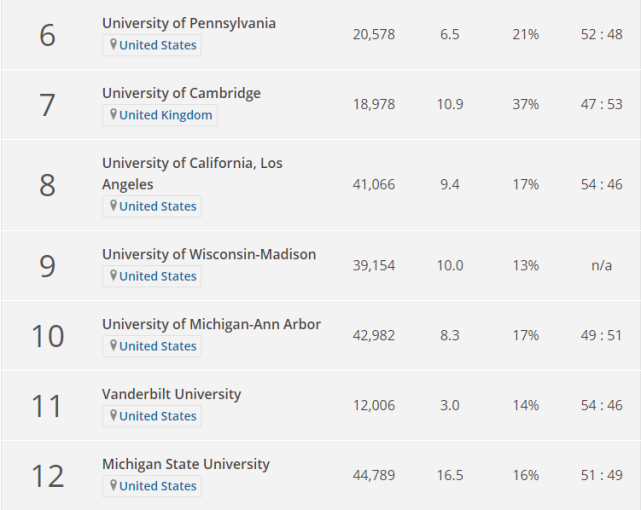641x510 pixels.
Task: Click location pin under Michigan State University
Action: [x=113, y=486]
